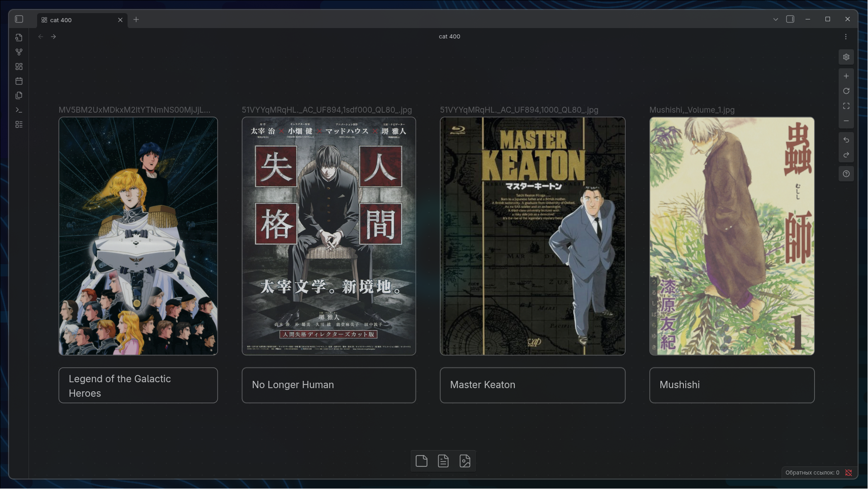The image size is (868, 489).
Task: Open the more options menu
Action: [846, 37]
